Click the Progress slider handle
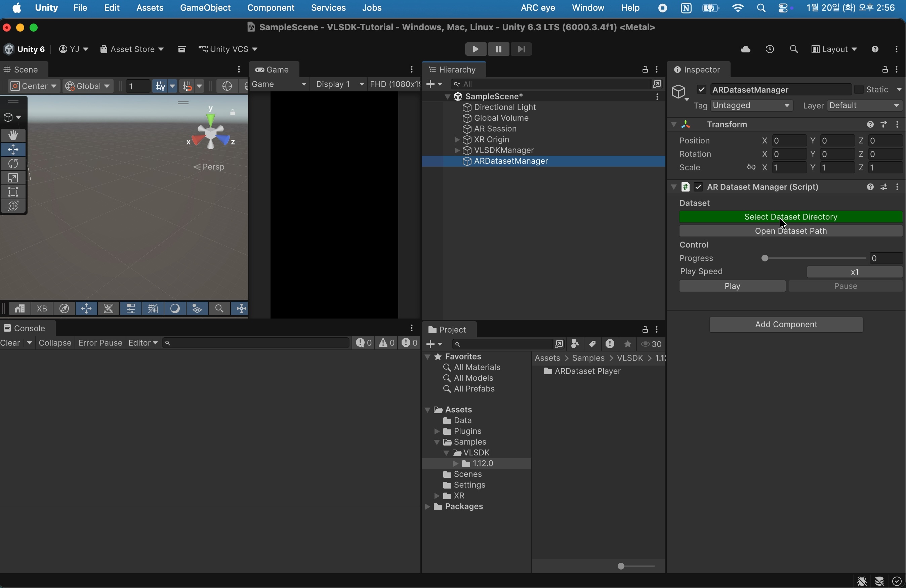The height and width of the screenshot is (588, 906). point(765,259)
